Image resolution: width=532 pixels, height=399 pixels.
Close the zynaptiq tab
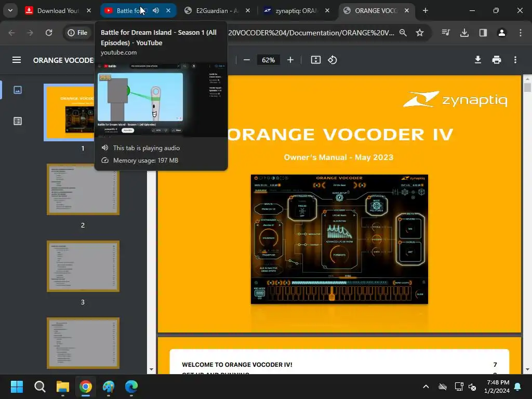point(327,10)
